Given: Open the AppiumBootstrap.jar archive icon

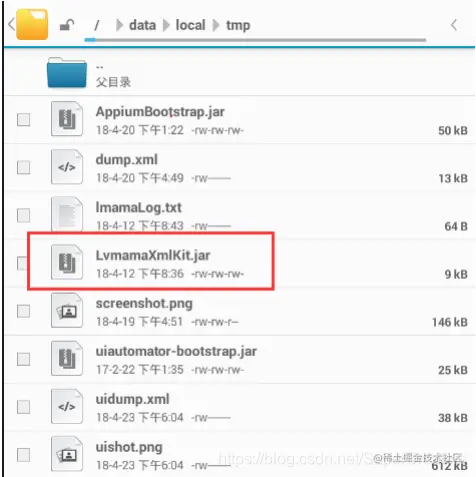Looking at the screenshot, I should coord(67,119).
